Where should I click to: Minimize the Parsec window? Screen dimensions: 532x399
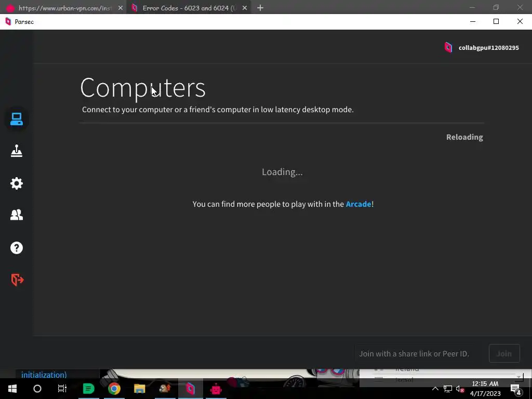[x=473, y=21]
